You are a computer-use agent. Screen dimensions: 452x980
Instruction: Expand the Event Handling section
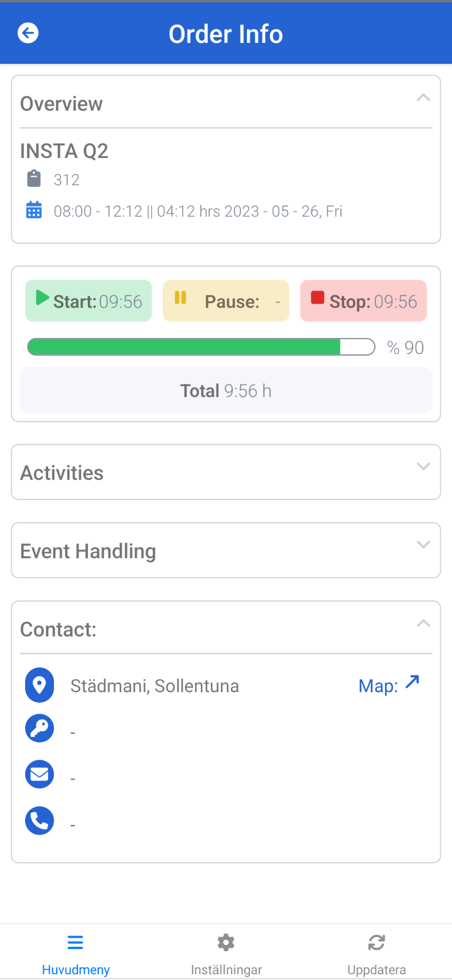click(x=423, y=545)
